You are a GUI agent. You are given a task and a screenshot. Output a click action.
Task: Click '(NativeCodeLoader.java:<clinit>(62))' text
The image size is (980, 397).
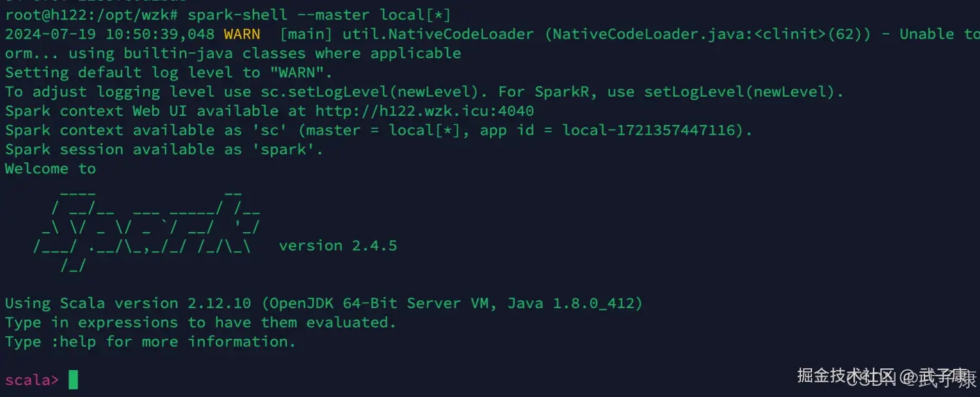click(x=708, y=34)
